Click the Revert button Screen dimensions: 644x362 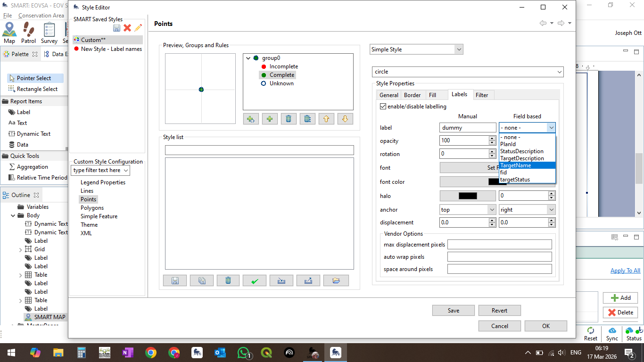tap(499, 310)
